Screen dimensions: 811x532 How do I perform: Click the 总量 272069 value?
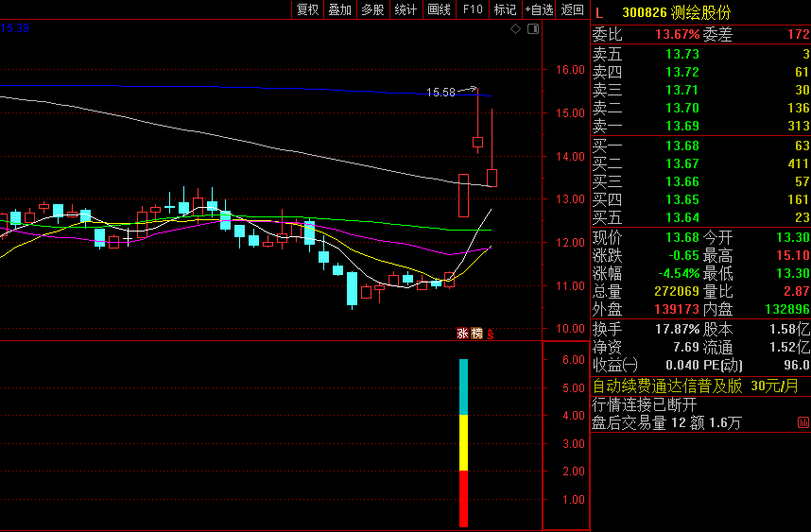(677, 292)
